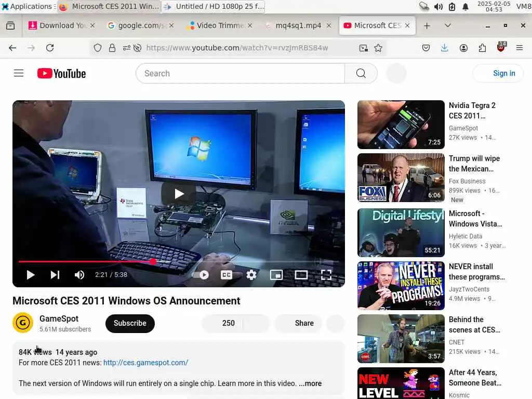The image size is (532, 399).
Task: Open the YouTube hamburger guide menu
Action: point(19,73)
